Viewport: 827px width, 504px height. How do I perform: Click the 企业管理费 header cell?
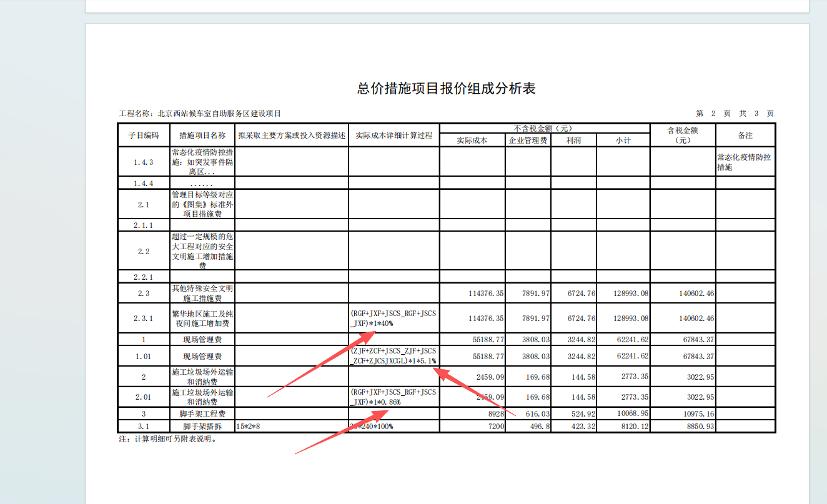pyautogui.click(x=527, y=140)
